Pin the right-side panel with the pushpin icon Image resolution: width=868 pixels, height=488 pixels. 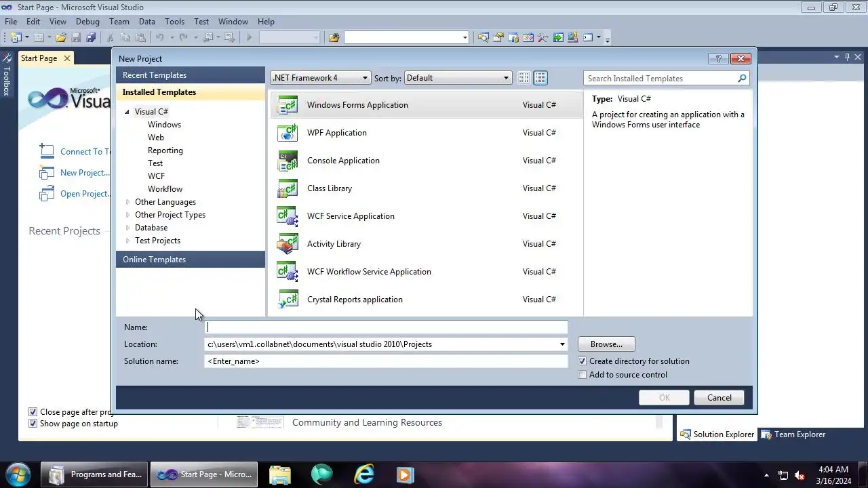tap(847, 57)
